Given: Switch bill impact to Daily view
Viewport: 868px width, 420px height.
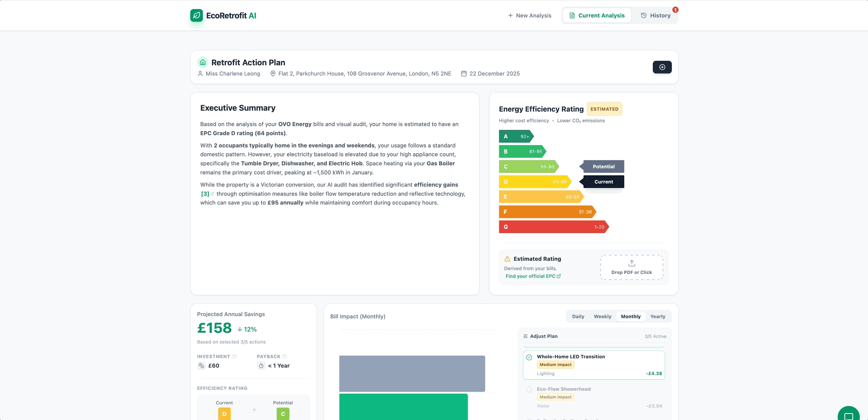Looking at the screenshot, I should point(578,317).
